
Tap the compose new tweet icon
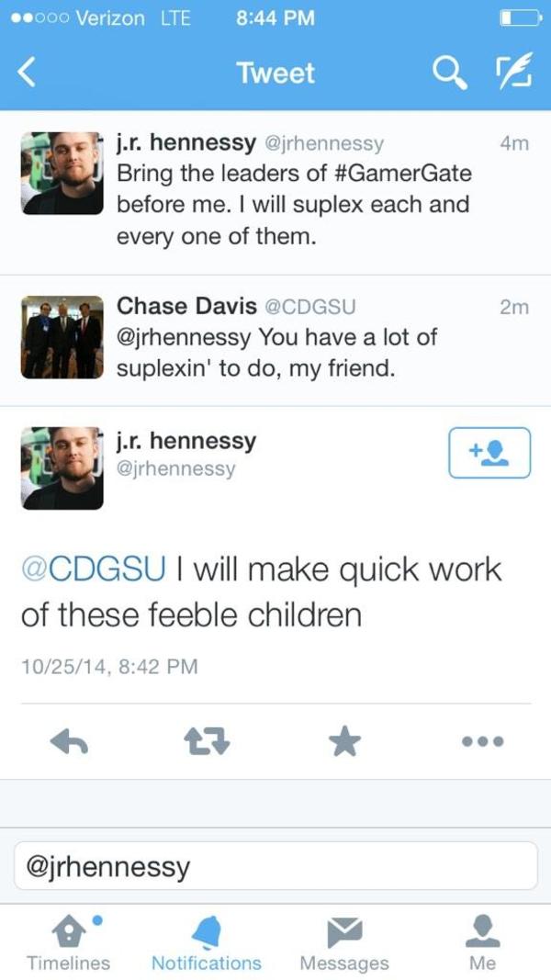(513, 72)
